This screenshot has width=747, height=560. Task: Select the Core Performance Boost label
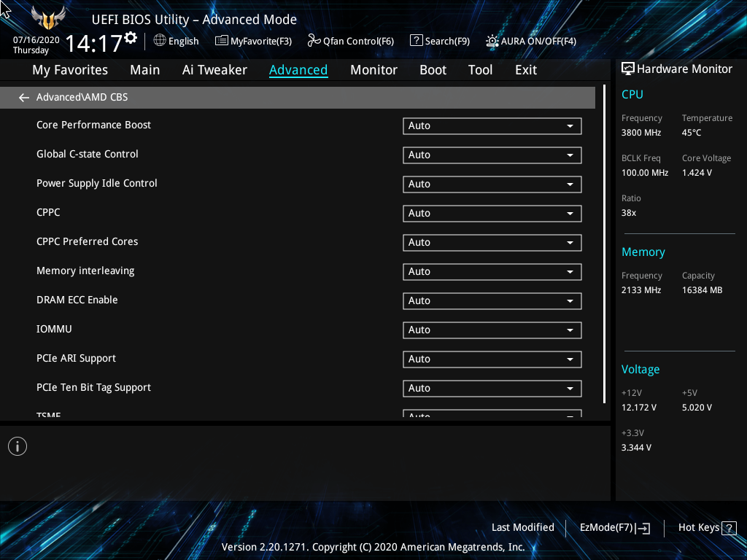[x=94, y=125]
